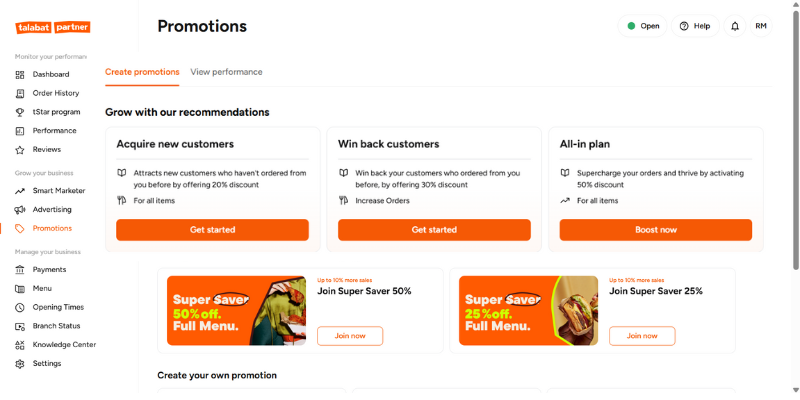Select the Create promotions tab

pyautogui.click(x=142, y=72)
